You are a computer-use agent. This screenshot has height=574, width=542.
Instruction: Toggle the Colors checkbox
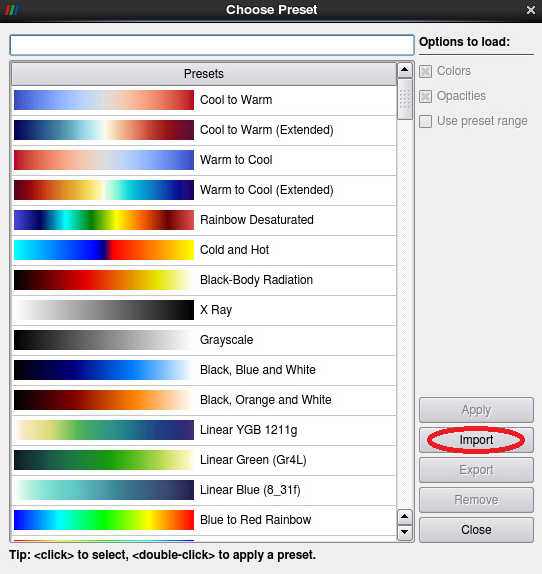point(425,71)
